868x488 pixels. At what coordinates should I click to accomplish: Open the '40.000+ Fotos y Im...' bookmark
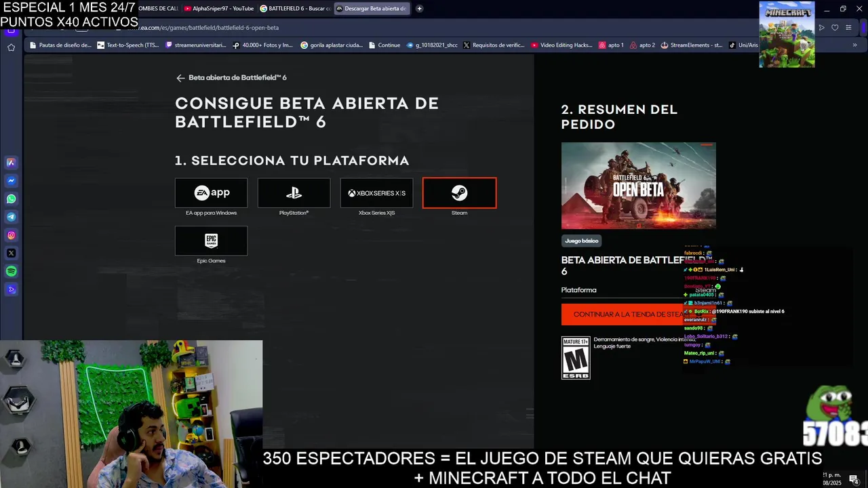tap(262, 45)
